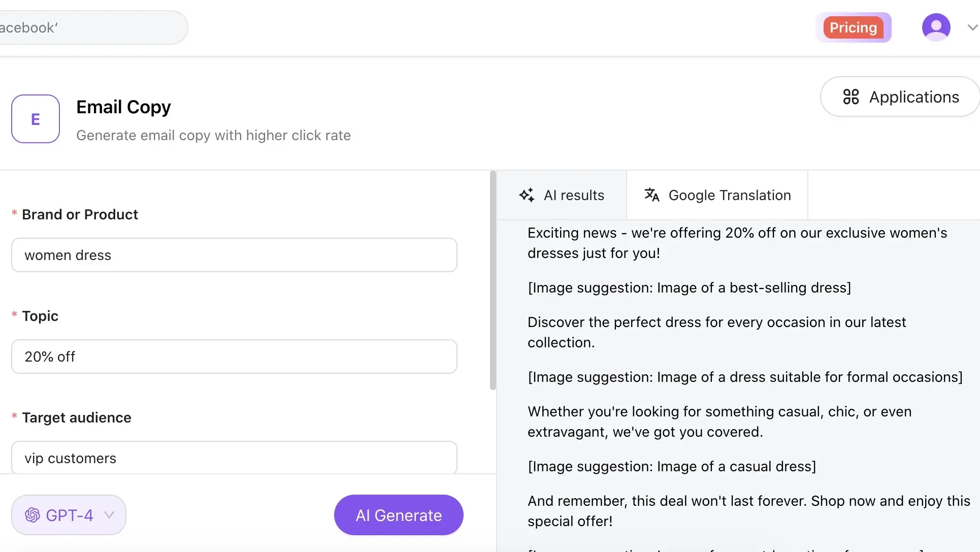Switch to the AI results tab
The width and height of the screenshot is (980, 552).
(x=574, y=195)
